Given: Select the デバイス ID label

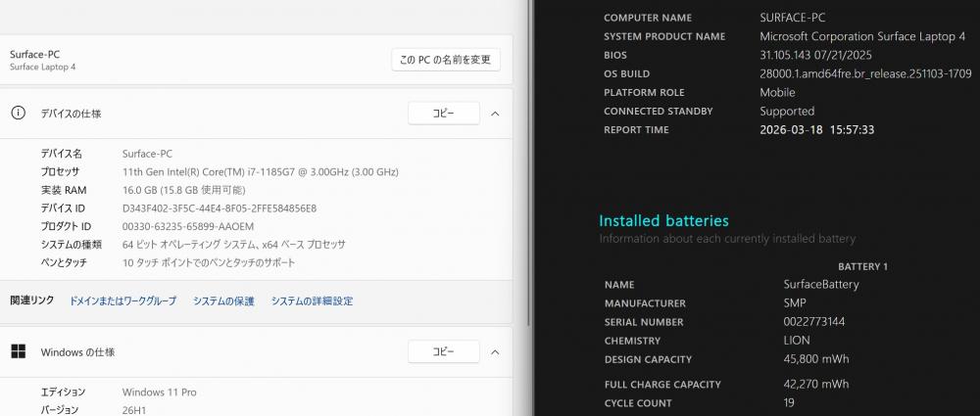Looking at the screenshot, I should click(63, 208).
